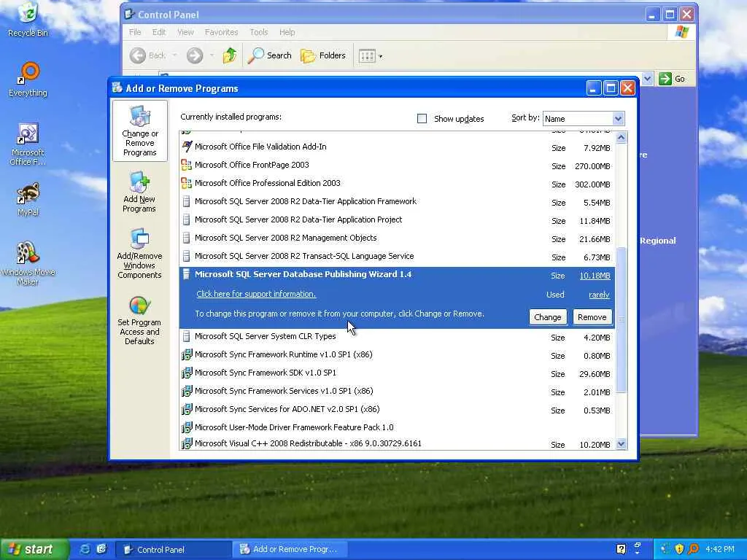Open 'Click here for support information' link
Image resolution: width=747 pixels, height=560 pixels.
tap(256, 294)
